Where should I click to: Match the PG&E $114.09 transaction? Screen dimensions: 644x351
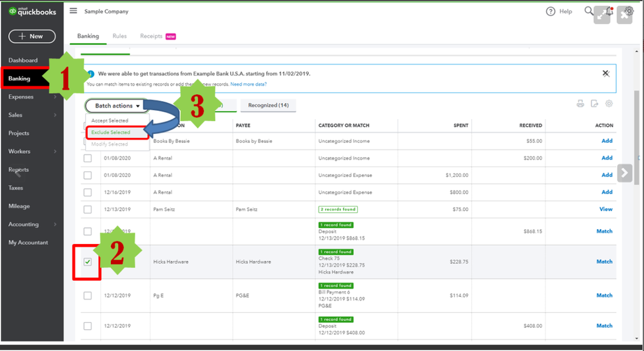604,296
